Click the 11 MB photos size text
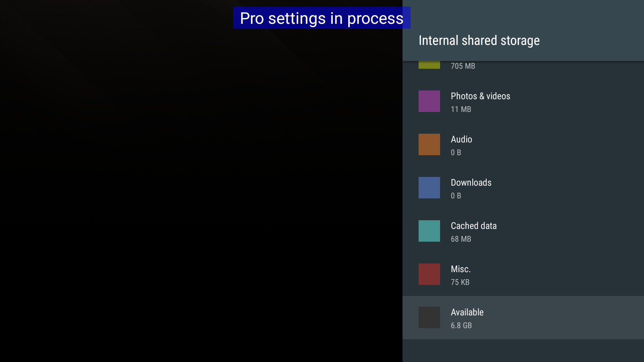Viewport: 644px width, 362px height. [461, 109]
